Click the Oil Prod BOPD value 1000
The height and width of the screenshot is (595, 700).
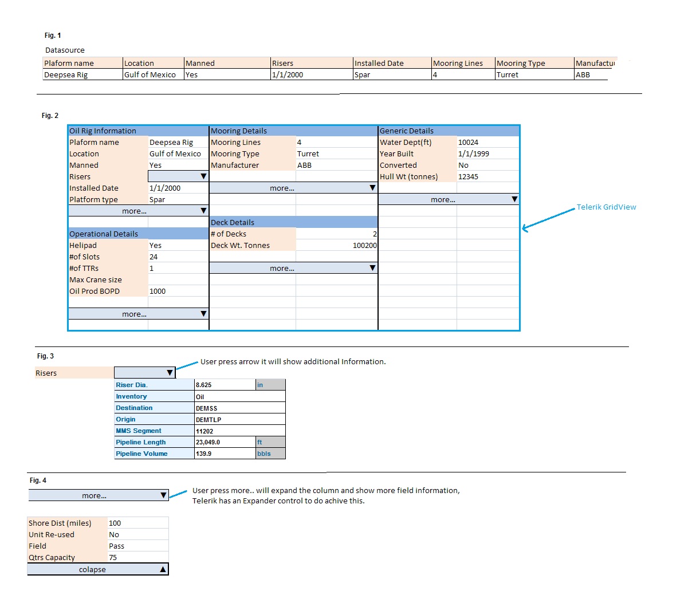(178, 291)
